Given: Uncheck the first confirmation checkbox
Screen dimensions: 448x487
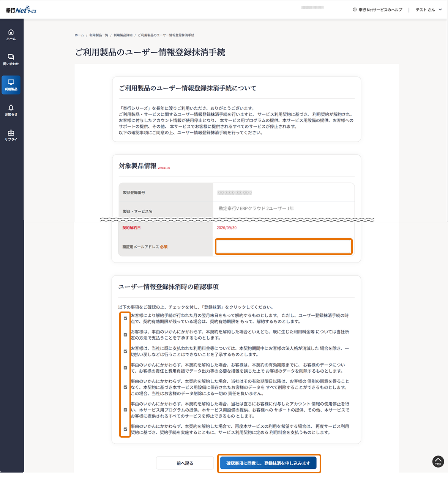Looking at the screenshot, I should [125, 318].
